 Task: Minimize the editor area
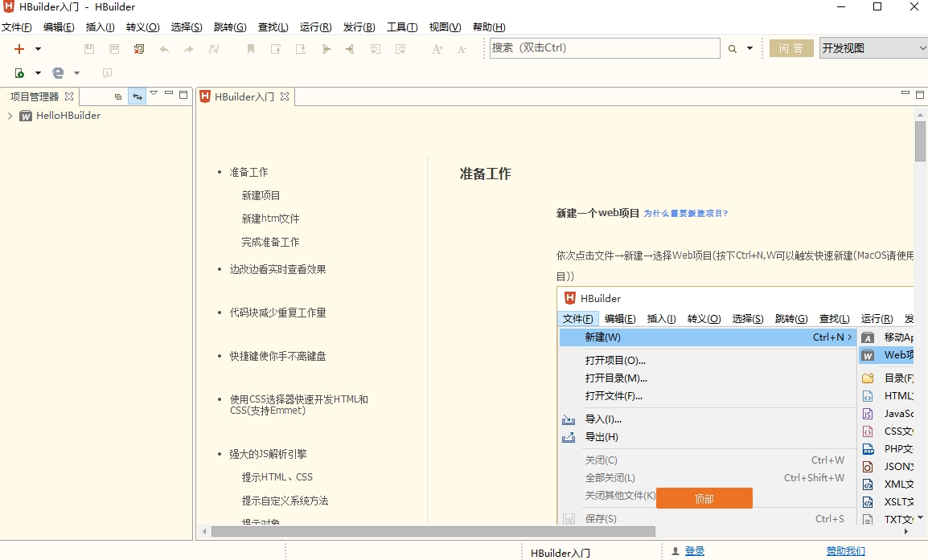905,93
